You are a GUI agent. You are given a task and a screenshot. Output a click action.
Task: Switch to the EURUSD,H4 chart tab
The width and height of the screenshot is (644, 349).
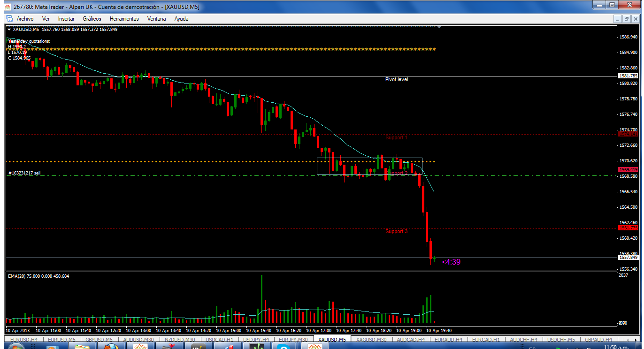[23, 340]
